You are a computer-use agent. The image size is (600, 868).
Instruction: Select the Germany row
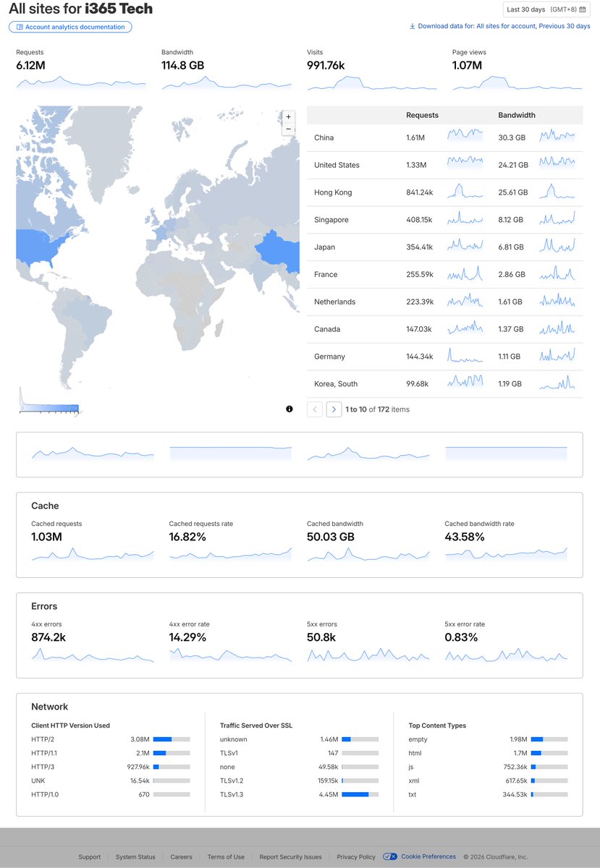pos(445,357)
